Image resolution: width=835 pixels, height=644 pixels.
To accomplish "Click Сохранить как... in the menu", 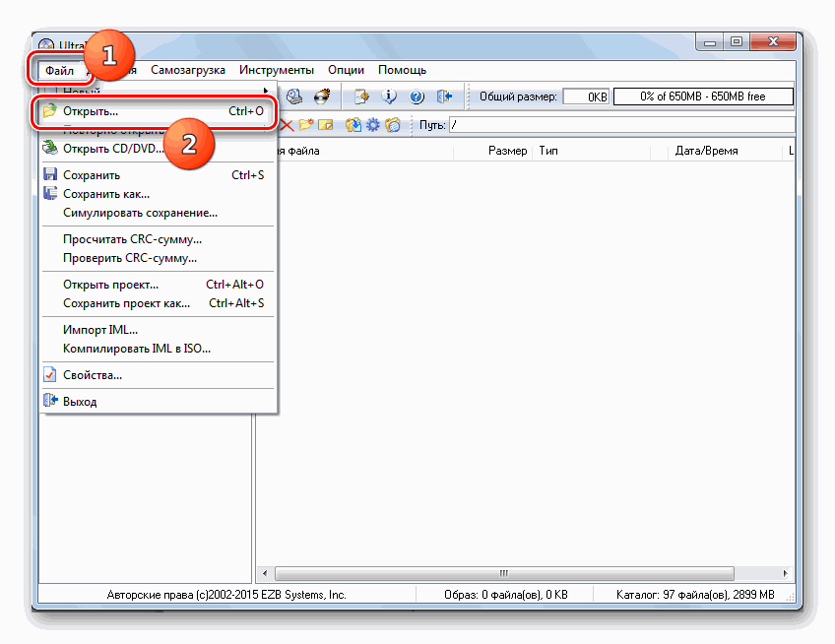I will pyautogui.click(x=106, y=194).
